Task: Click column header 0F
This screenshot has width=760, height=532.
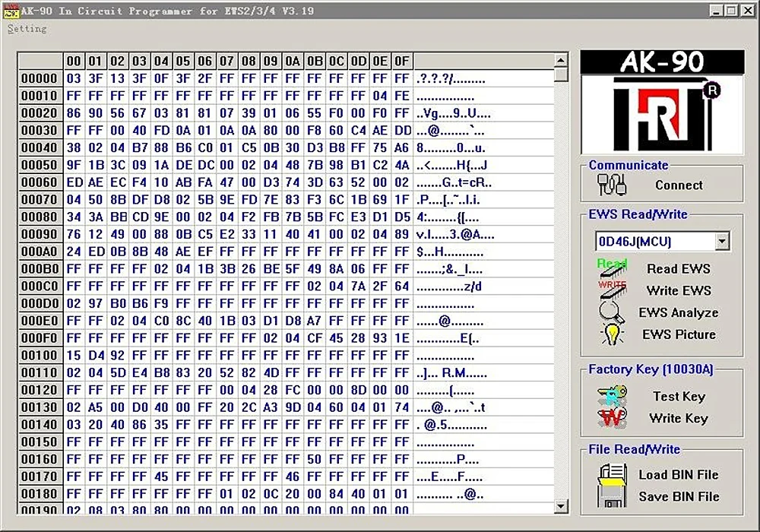Action: (402, 61)
